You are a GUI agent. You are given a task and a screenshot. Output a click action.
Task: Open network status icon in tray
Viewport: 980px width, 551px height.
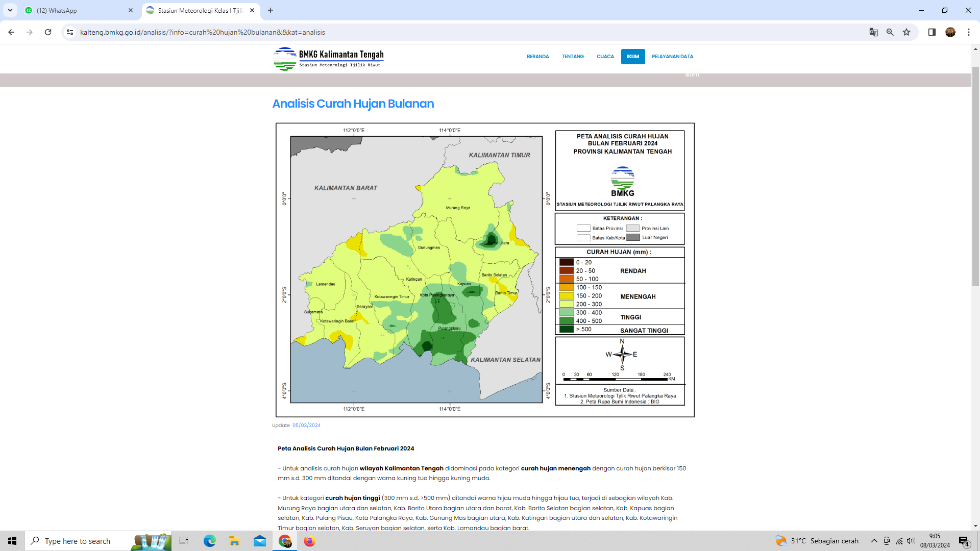tap(899, 541)
